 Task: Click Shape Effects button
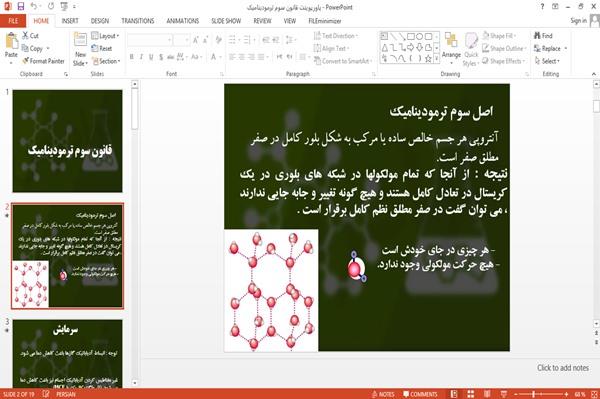point(503,61)
